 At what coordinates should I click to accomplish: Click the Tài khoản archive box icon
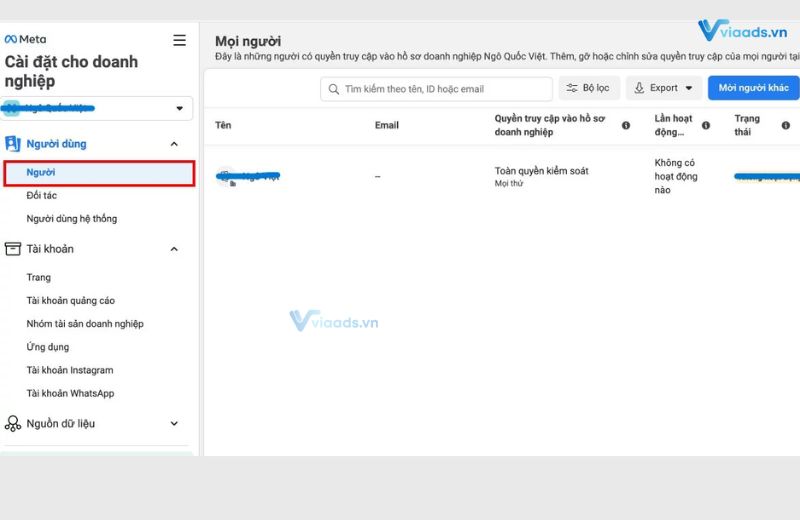[13, 249]
